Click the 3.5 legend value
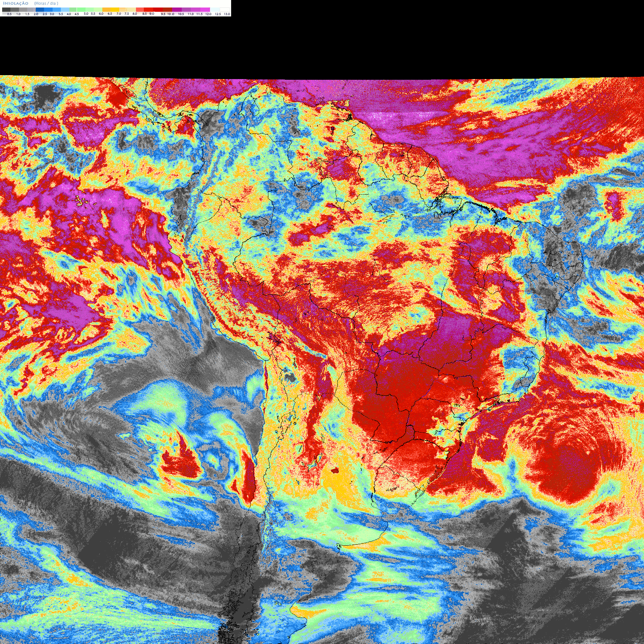The width and height of the screenshot is (644, 644). 61,14
